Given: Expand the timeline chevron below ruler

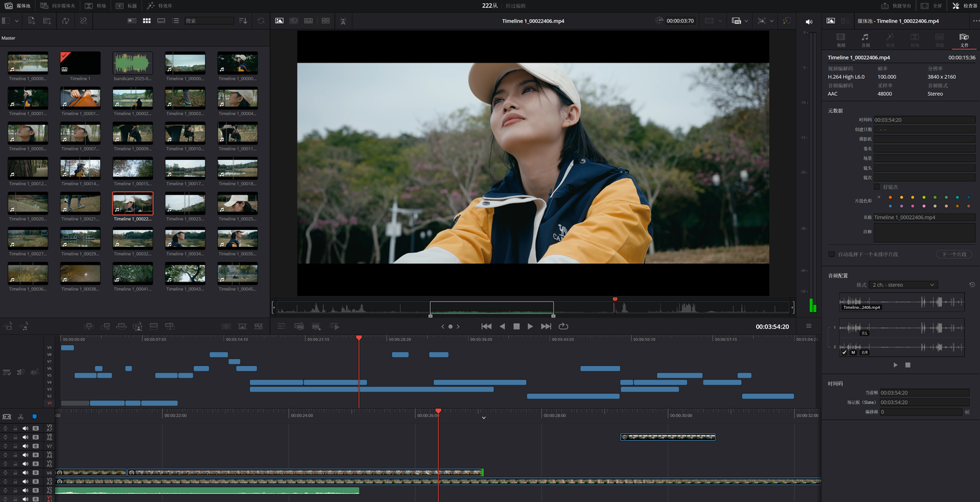Looking at the screenshot, I should tap(484, 418).
